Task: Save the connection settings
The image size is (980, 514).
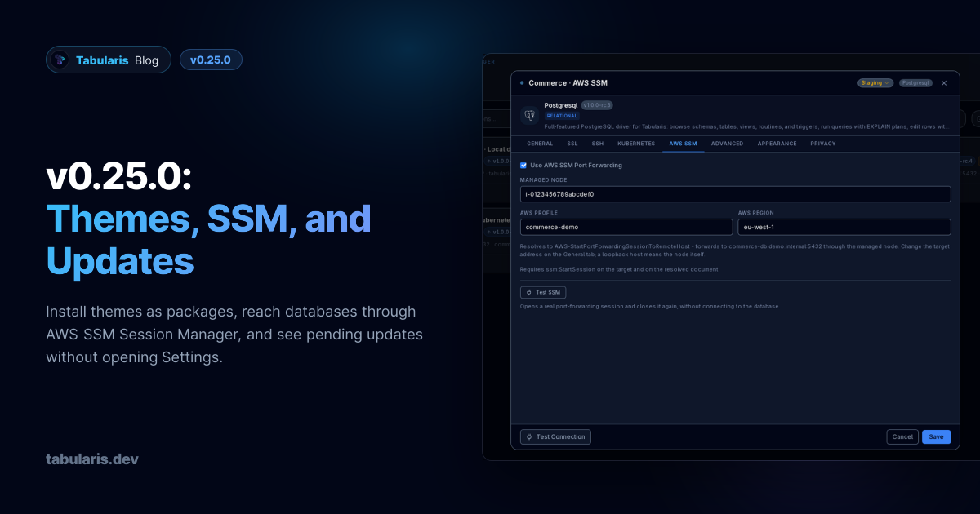Action: (936, 436)
